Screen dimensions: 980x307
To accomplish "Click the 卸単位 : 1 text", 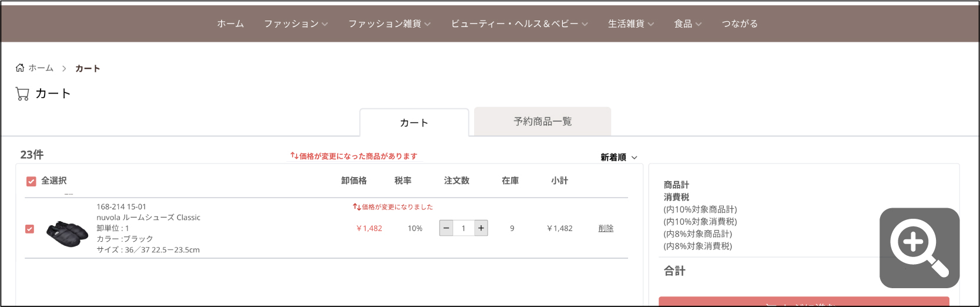I will (x=113, y=228).
